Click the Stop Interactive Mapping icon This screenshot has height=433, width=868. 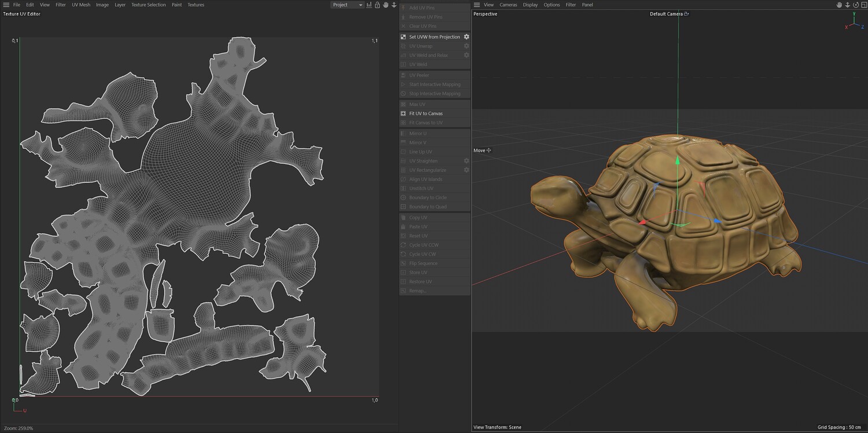[x=403, y=94]
